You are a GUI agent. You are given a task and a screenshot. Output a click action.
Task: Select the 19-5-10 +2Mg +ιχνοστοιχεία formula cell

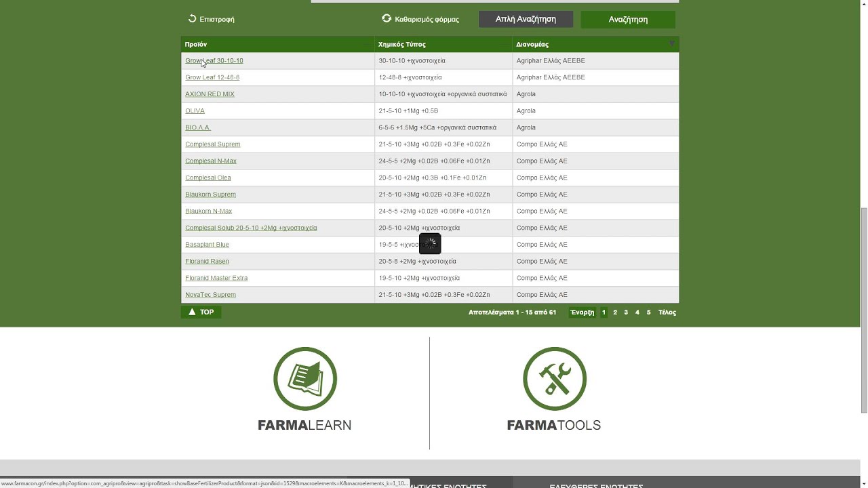click(x=443, y=278)
